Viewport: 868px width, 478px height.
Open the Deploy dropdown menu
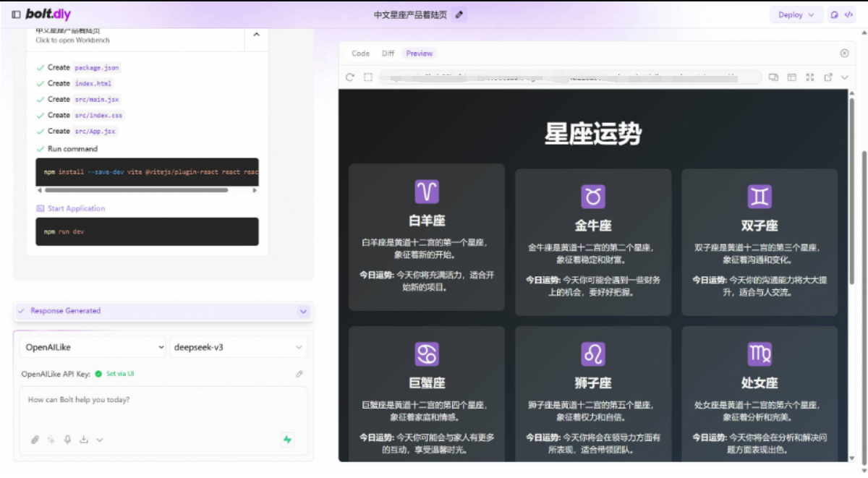pyautogui.click(x=796, y=14)
